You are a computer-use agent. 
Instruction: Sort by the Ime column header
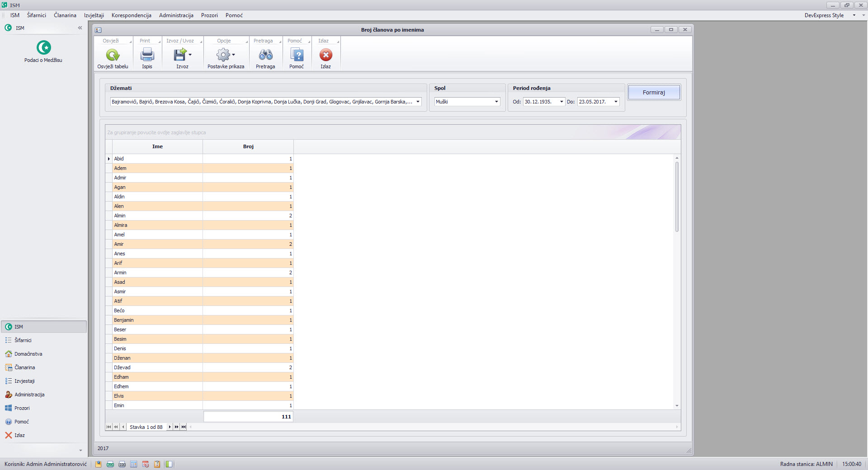[157, 146]
